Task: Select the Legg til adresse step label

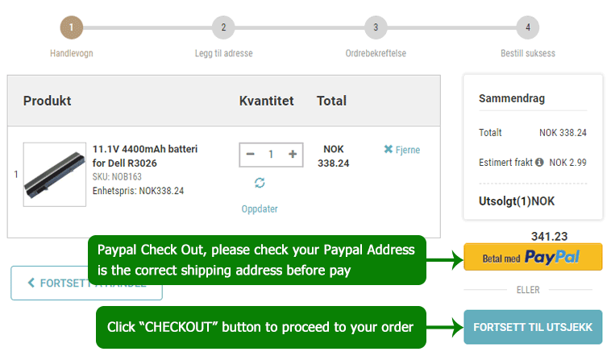Action: tap(223, 54)
